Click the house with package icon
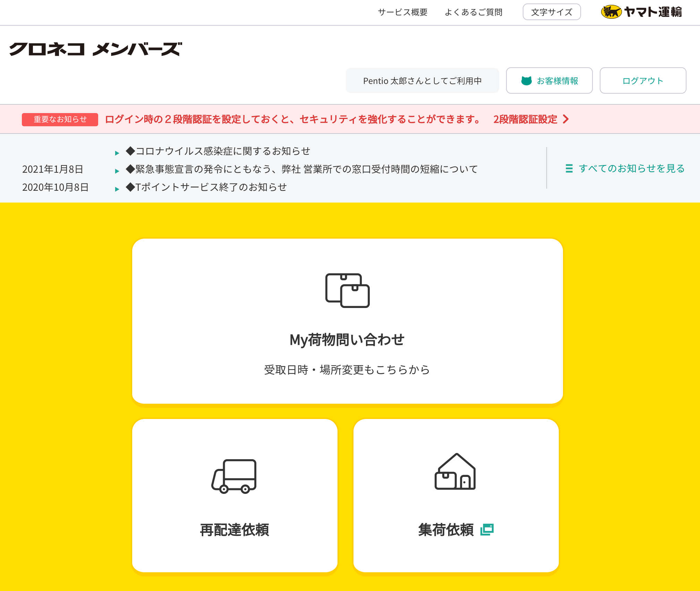The image size is (700, 591). [455, 471]
